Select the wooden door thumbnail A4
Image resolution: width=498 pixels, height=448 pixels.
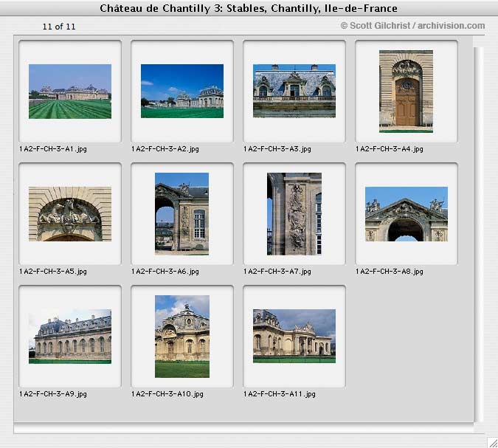pos(406,92)
